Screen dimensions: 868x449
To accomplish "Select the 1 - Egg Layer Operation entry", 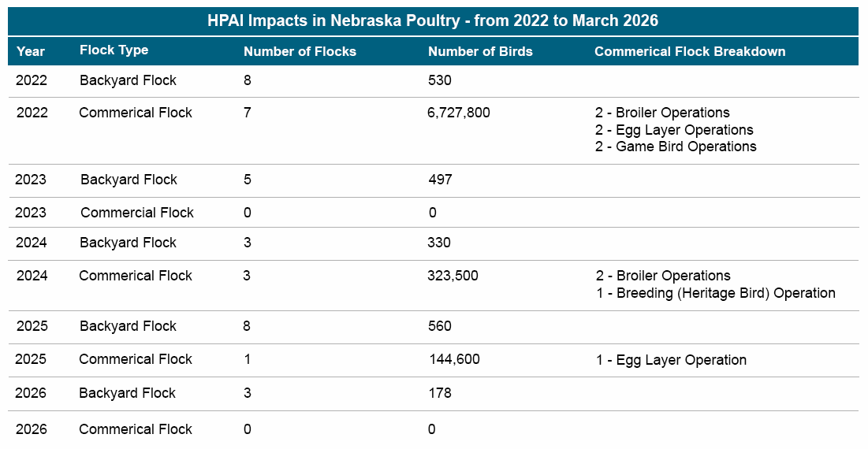I will 671,360.
